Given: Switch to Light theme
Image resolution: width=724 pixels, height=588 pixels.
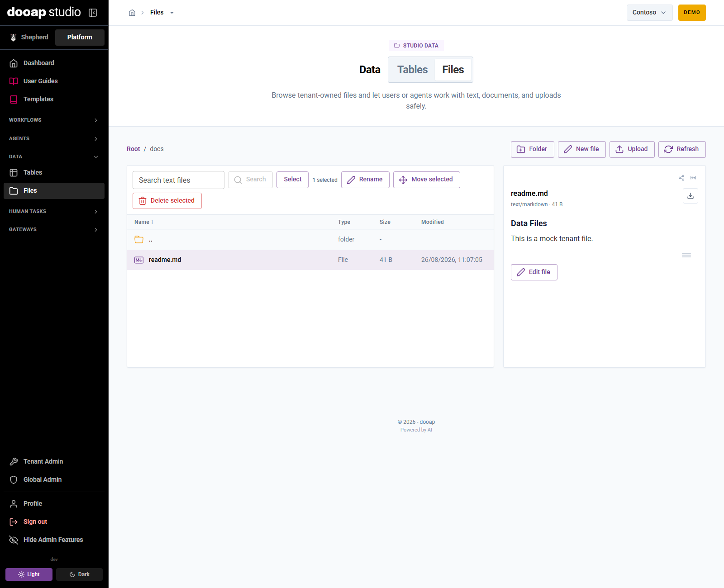Looking at the screenshot, I should (x=29, y=574).
